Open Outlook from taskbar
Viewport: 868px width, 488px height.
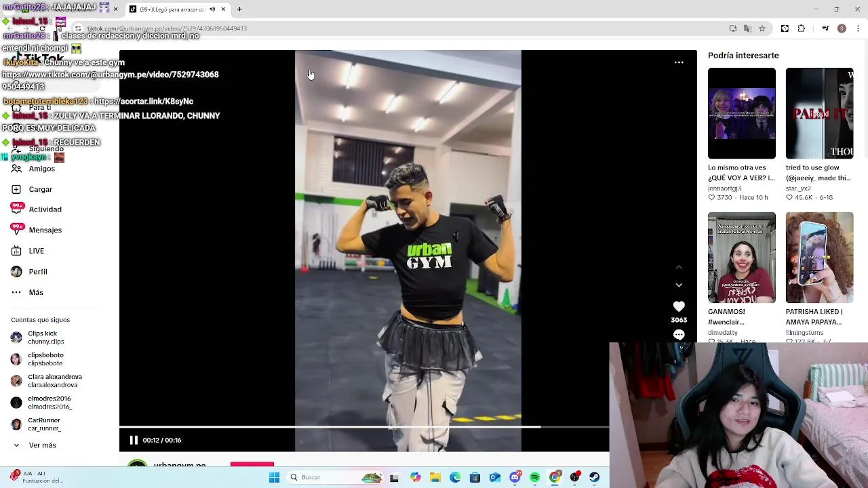(x=495, y=478)
